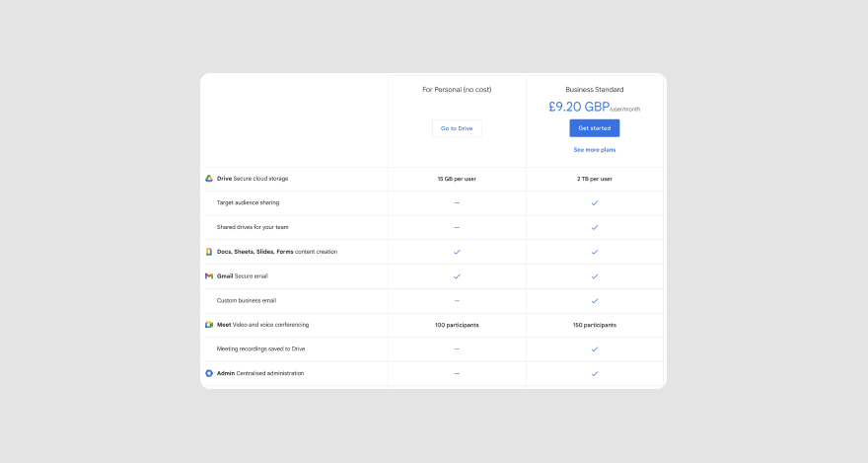This screenshot has height=463, width=868.
Task: Click Personal dash in Admin row
Action: pyautogui.click(x=457, y=373)
